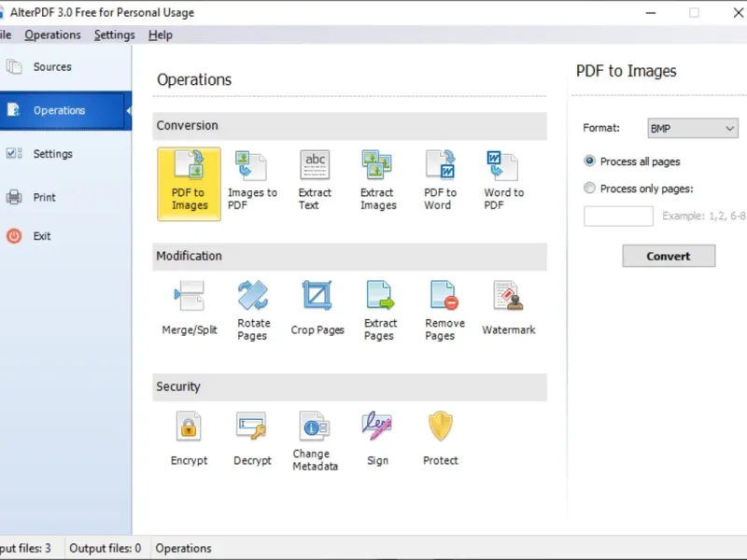Screen dimensions: 747x560
Task: Focus the page range input field
Action: pyautogui.click(x=618, y=217)
